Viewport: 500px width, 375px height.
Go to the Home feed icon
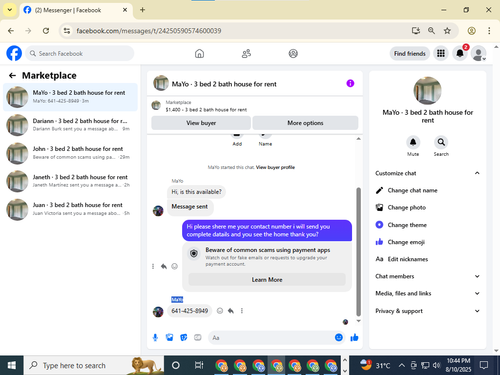[199, 53]
